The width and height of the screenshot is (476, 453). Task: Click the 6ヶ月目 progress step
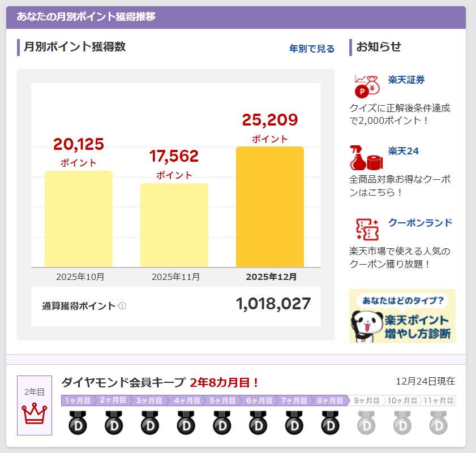pos(258,400)
